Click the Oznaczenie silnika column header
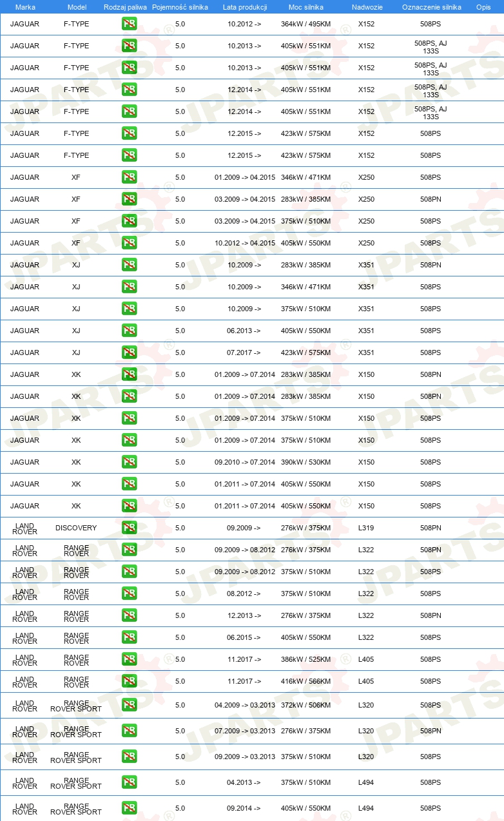 (x=431, y=6)
